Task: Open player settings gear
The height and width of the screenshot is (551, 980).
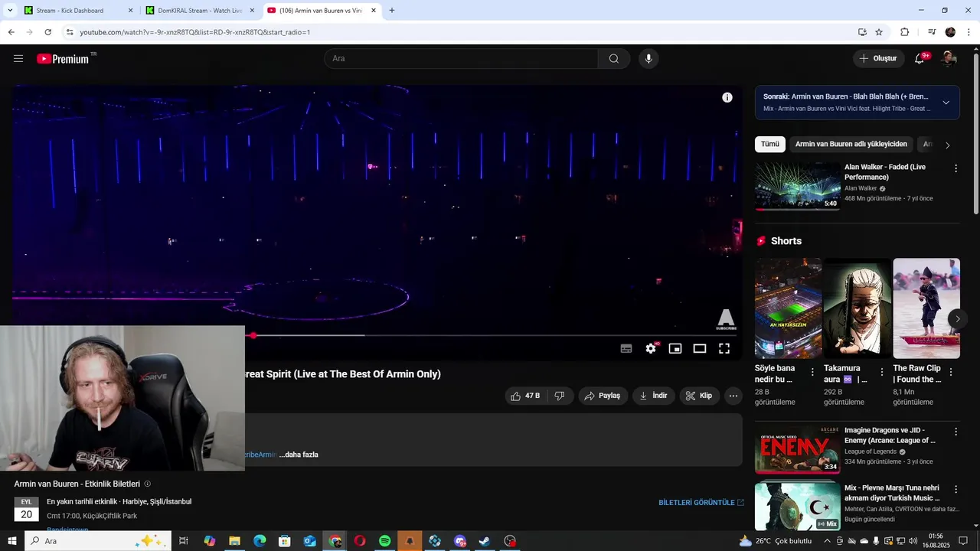Action: tap(651, 348)
